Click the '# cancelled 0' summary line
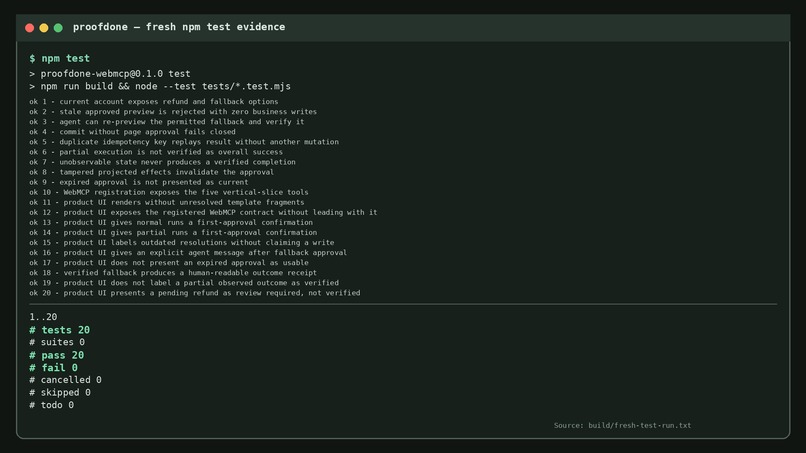The image size is (806, 453). [65, 380]
